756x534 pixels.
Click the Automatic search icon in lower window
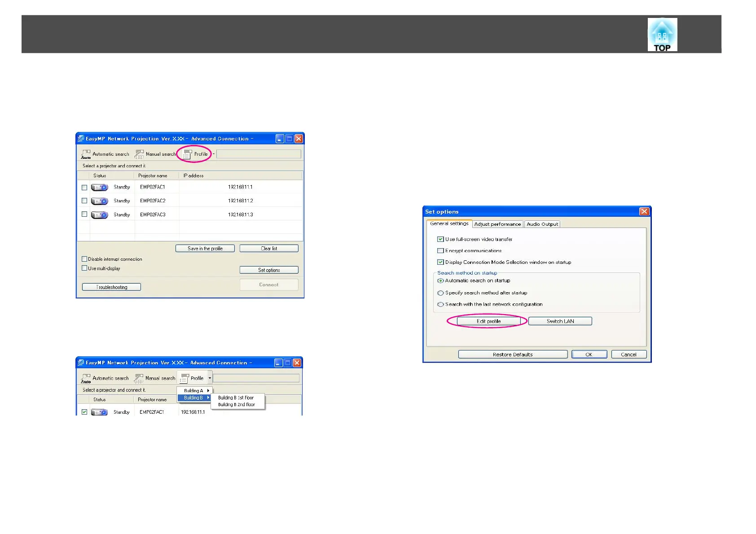coord(86,378)
